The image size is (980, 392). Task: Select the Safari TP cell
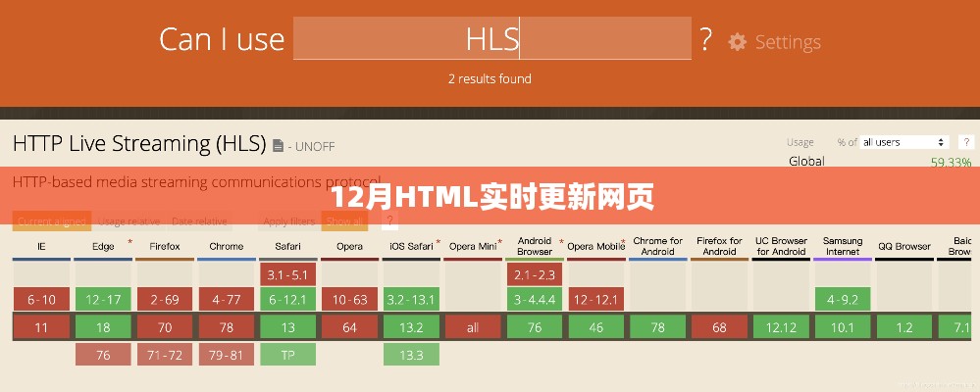(287, 355)
